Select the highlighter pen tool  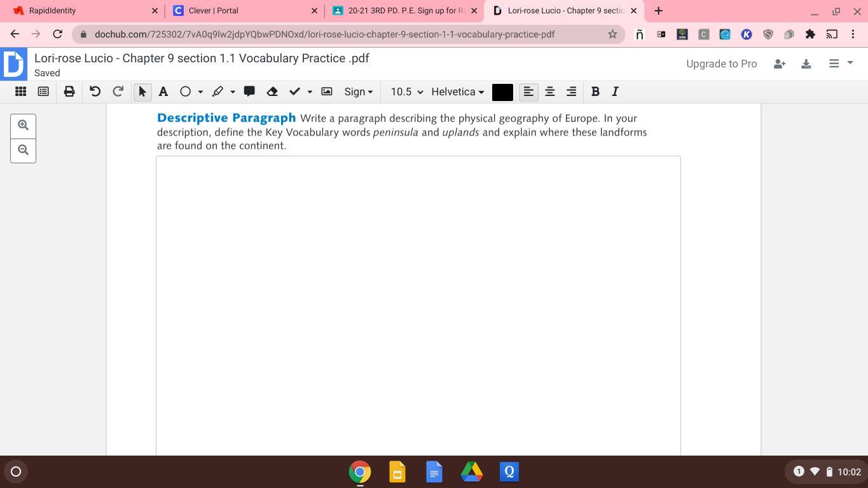coord(217,91)
